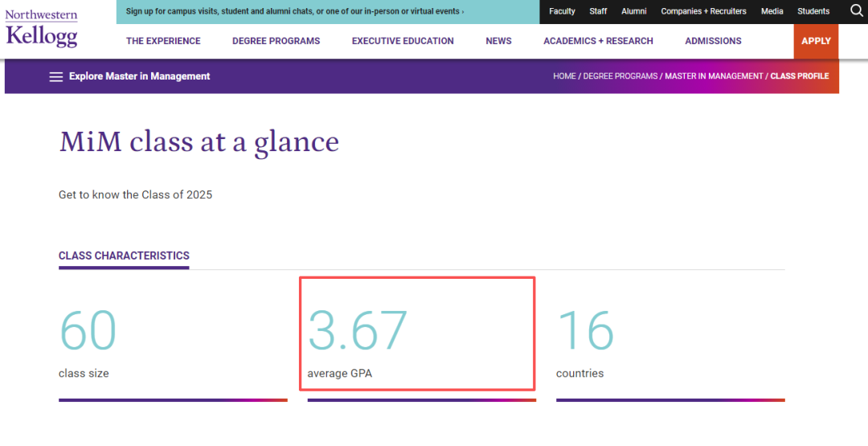Open Executive Education navigation menu
The width and height of the screenshot is (868, 446).
[x=403, y=41]
